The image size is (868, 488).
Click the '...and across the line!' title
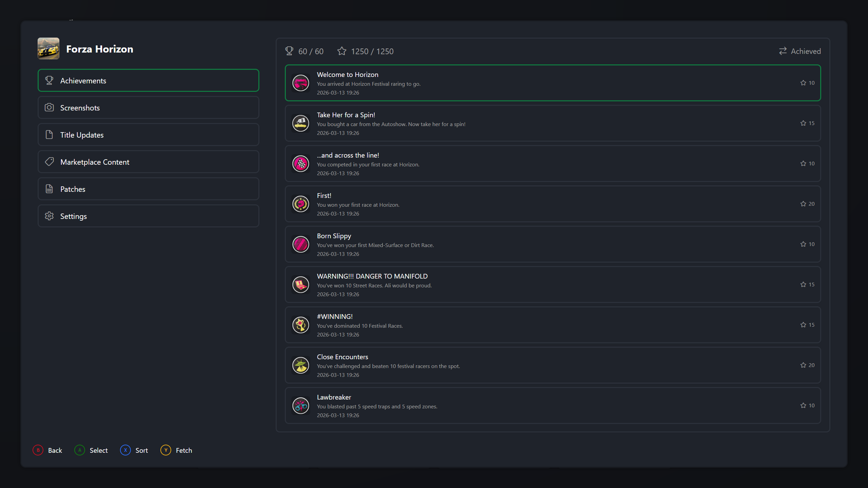pyautogui.click(x=348, y=155)
